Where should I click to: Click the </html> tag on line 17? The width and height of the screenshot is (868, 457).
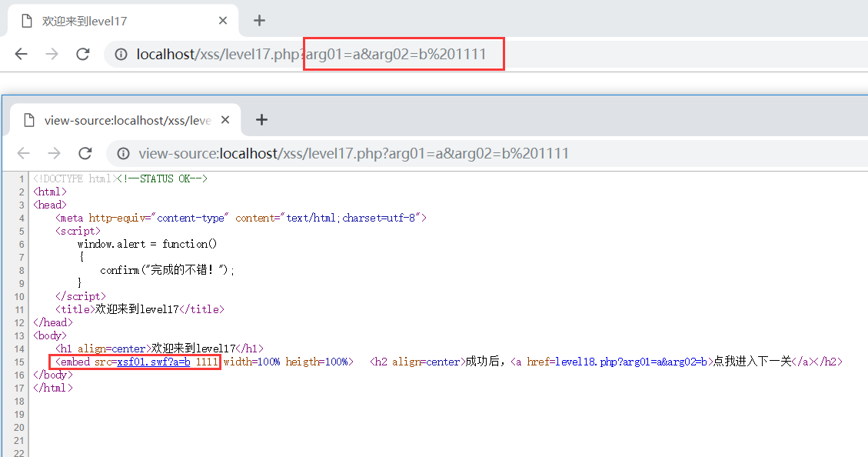pyautogui.click(x=53, y=388)
